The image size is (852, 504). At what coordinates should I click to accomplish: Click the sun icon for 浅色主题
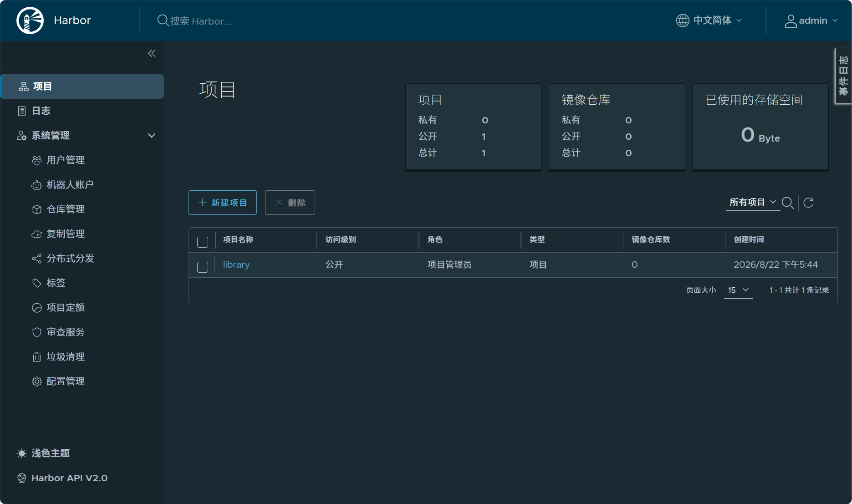pyautogui.click(x=22, y=453)
